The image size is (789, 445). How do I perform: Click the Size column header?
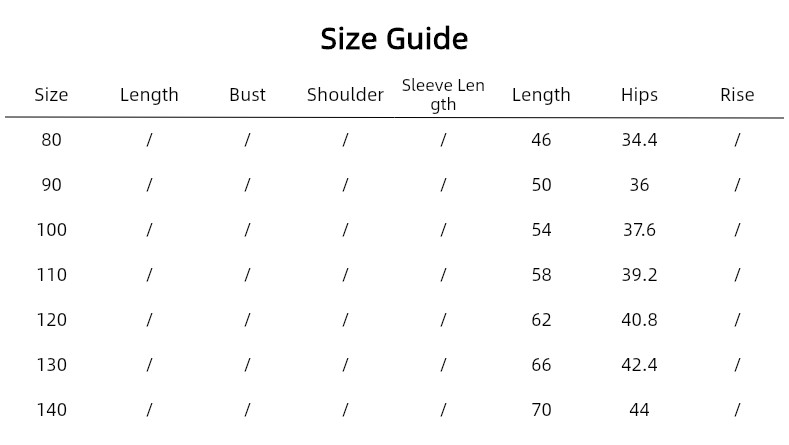tap(51, 95)
